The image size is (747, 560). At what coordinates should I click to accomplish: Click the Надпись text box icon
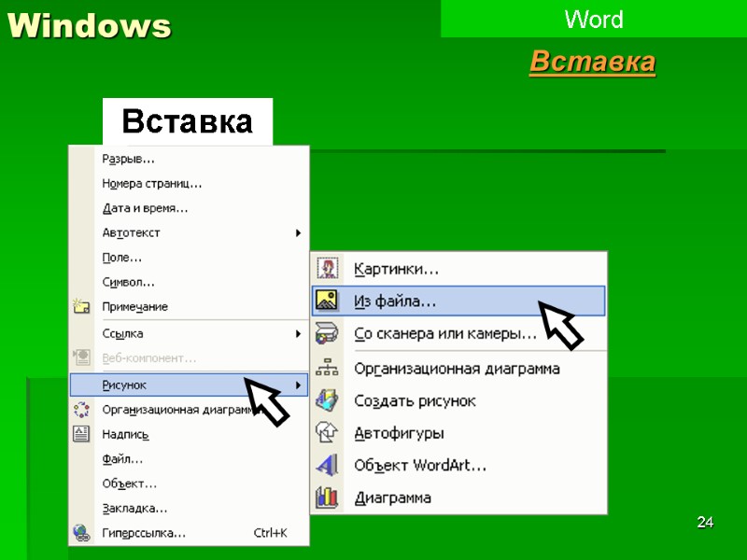click(81, 434)
